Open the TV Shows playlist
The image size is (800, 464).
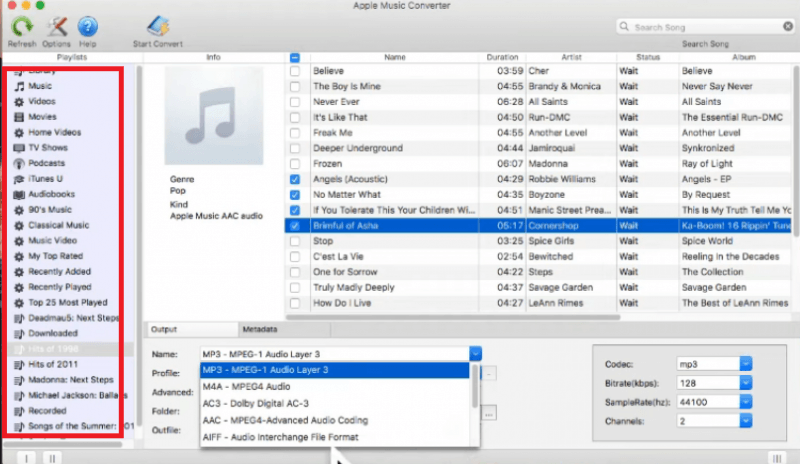coord(48,148)
